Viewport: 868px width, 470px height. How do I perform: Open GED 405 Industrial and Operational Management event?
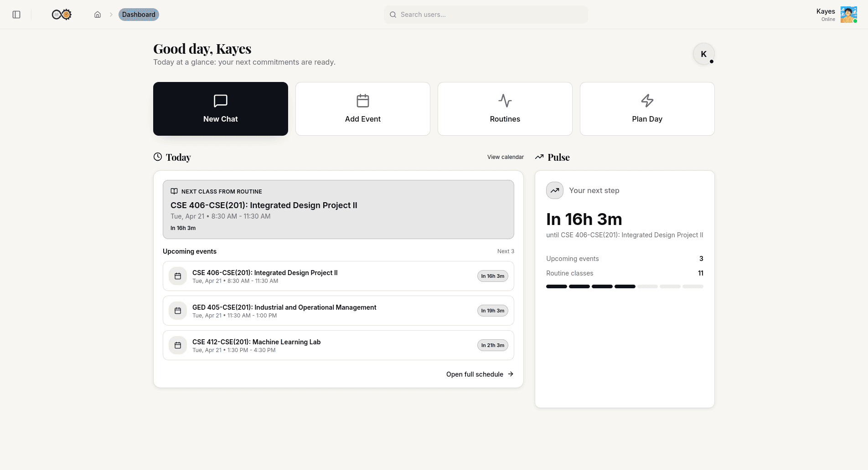point(338,311)
